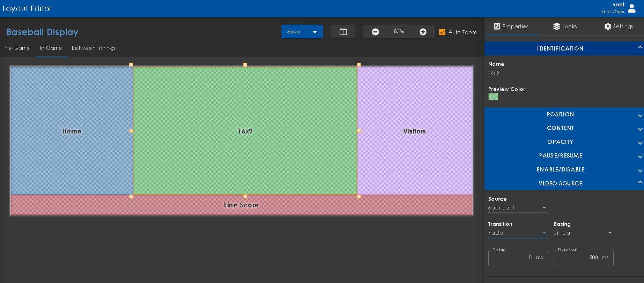The image size is (644, 283).
Task: Expand the Content section
Action: (564, 128)
